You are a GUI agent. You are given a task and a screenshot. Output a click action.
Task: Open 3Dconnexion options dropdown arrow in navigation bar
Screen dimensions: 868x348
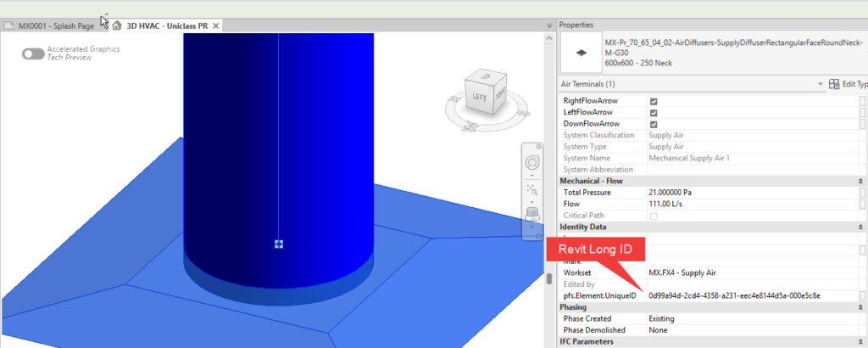(532, 226)
